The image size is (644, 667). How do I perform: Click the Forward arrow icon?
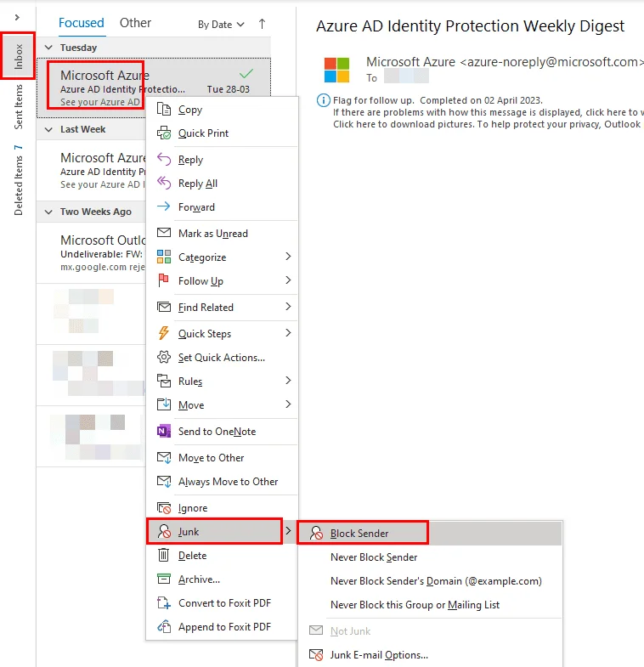164,206
